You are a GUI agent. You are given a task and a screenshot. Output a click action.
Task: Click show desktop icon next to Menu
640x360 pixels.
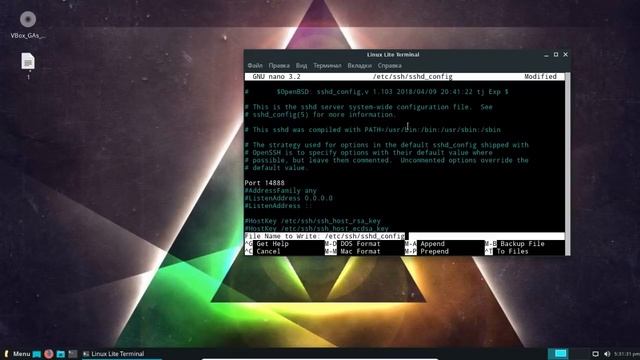[37, 354]
